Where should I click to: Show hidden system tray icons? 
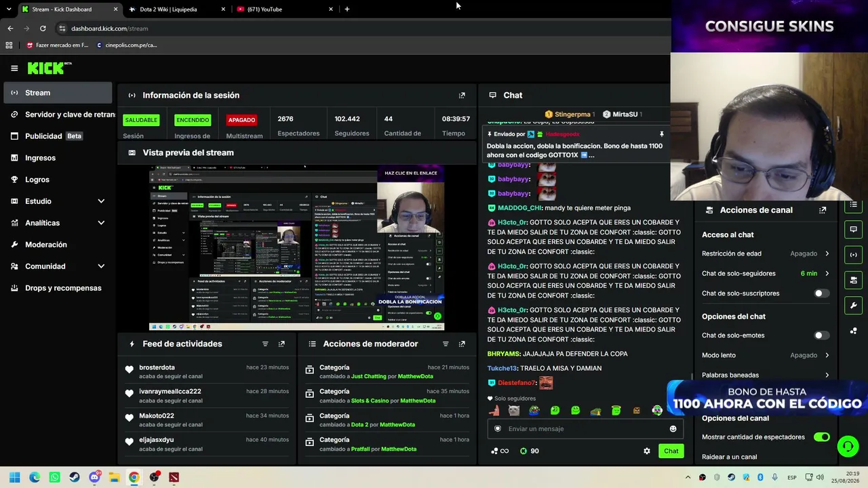pyautogui.click(x=688, y=477)
